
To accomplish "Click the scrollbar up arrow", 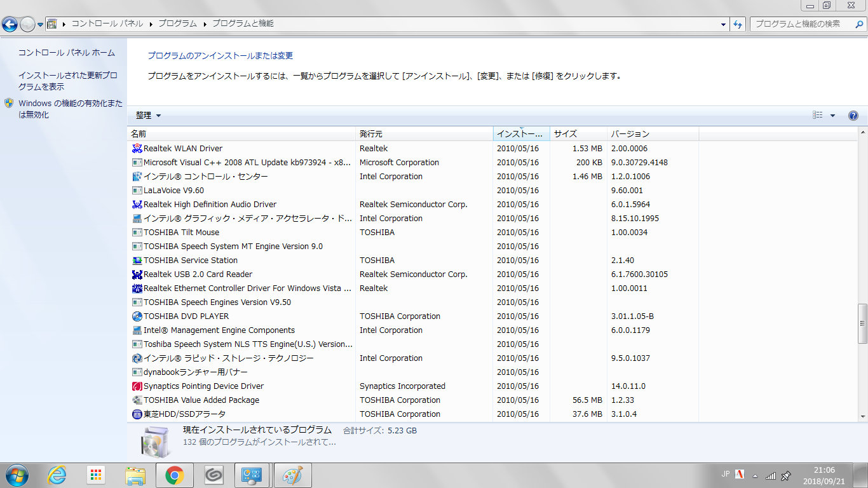I will (x=862, y=132).
